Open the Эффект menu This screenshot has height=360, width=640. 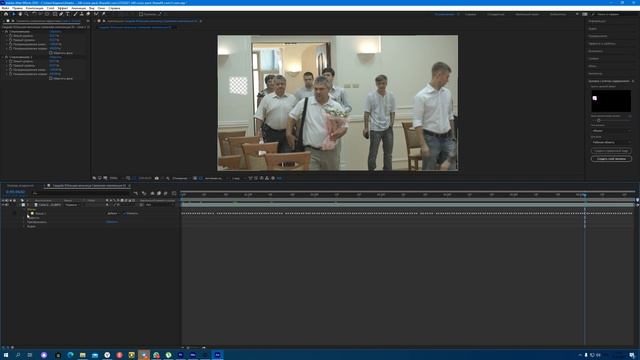pos(63,8)
